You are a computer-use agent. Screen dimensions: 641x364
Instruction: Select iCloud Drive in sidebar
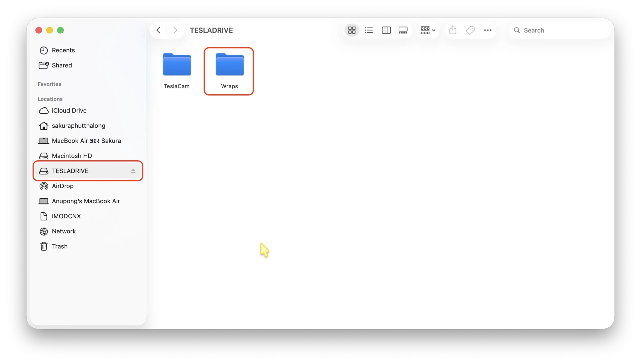69,111
